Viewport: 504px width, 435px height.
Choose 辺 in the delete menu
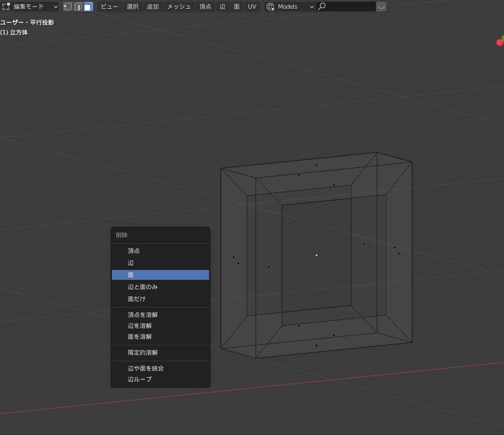161,263
